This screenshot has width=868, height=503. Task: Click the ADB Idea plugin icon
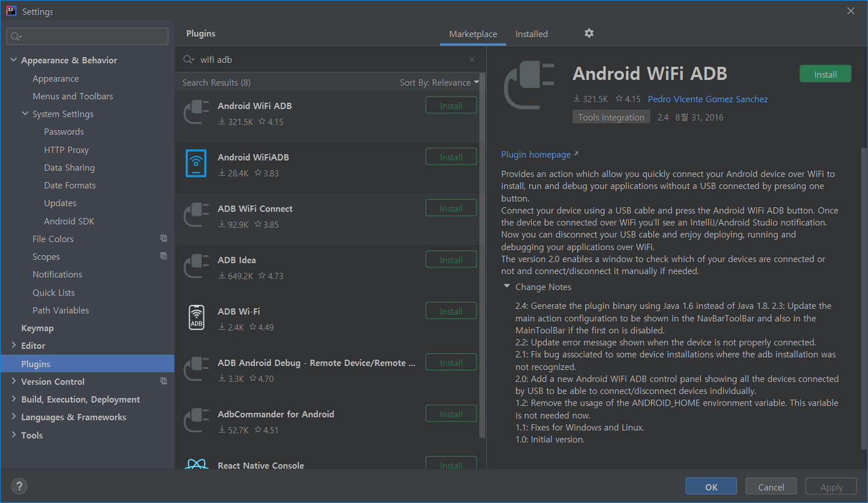click(x=197, y=266)
